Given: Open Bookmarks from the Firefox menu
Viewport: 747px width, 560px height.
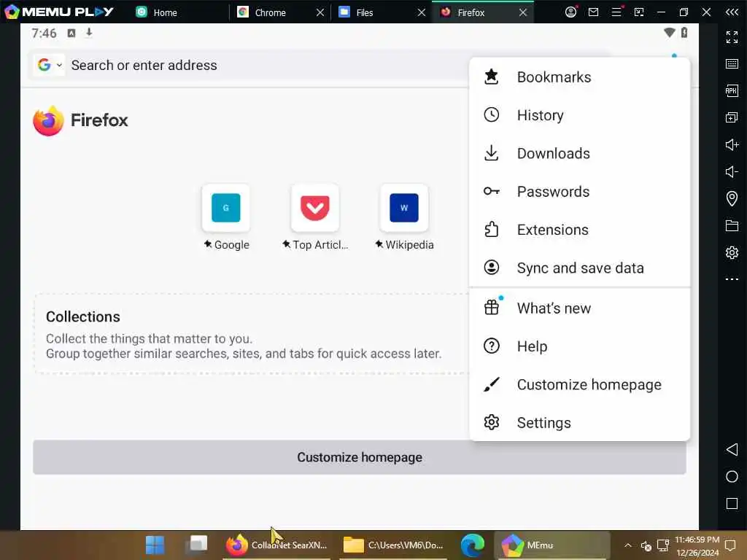Looking at the screenshot, I should 579,77.
